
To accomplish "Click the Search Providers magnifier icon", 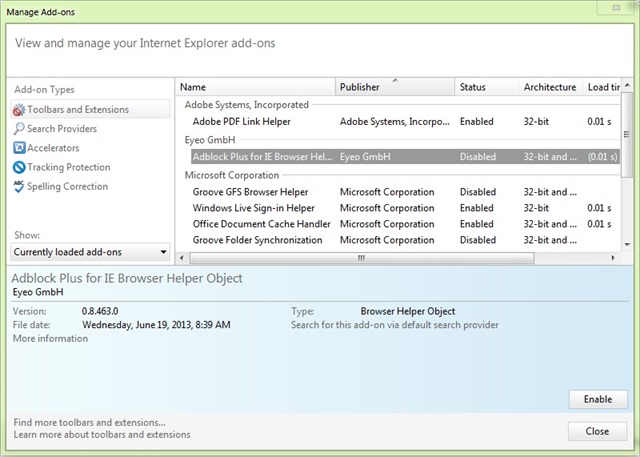I will [x=19, y=129].
